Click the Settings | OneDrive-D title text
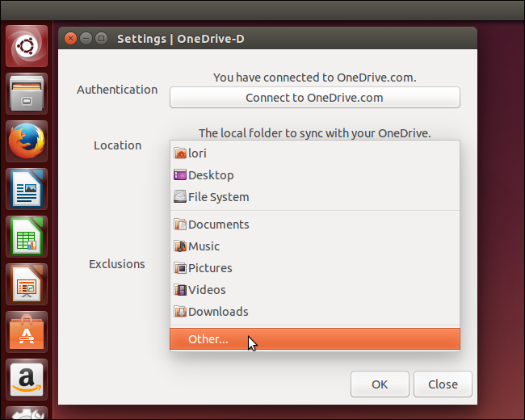525x420 pixels. [x=181, y=39]
